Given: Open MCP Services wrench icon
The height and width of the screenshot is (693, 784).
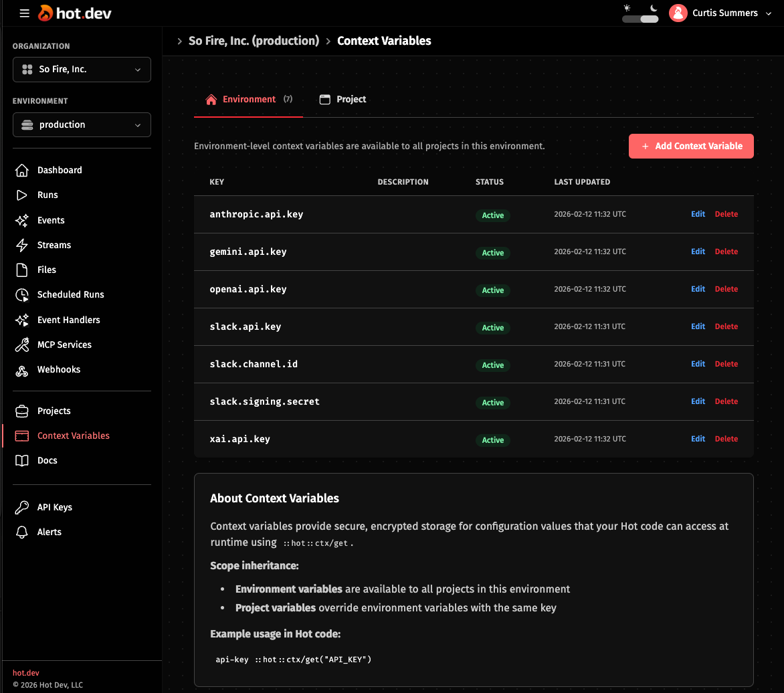Looking at the screenshot, I should [22, 345].
